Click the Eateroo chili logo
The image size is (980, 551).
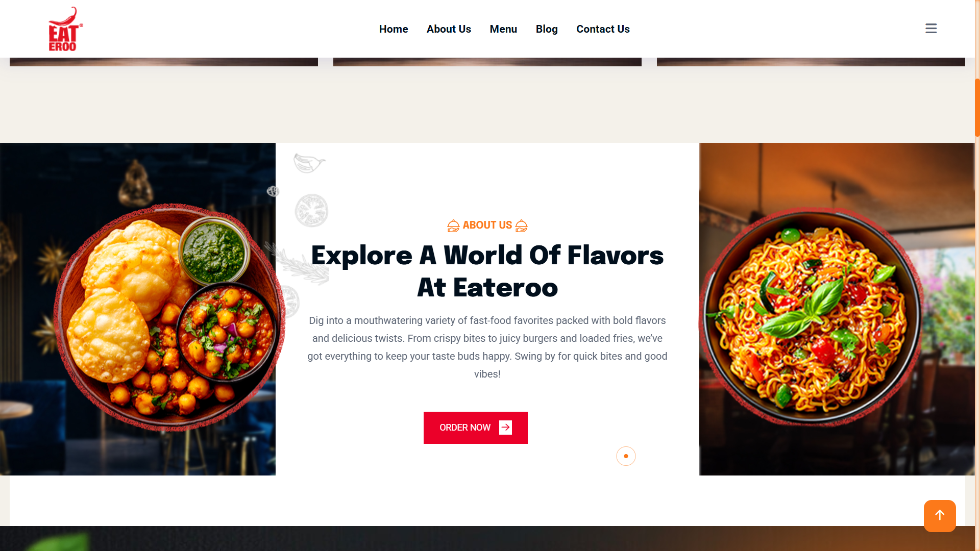65,29
